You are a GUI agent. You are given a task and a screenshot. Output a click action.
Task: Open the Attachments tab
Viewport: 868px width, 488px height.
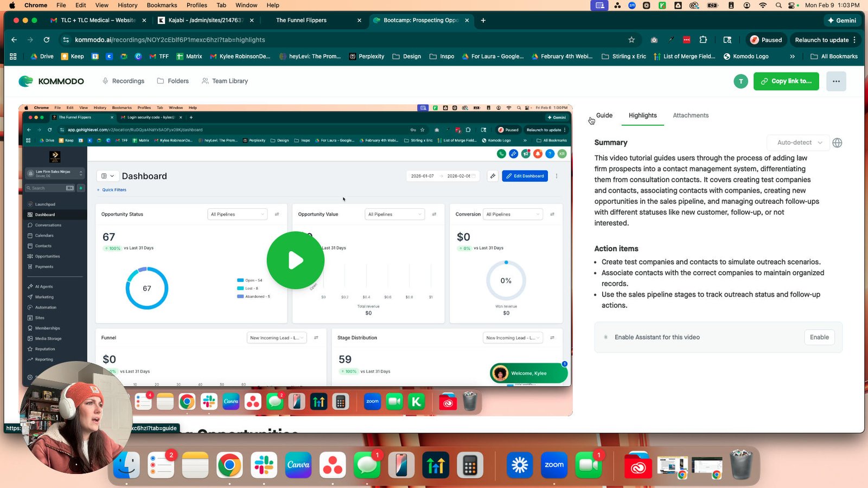691,115
